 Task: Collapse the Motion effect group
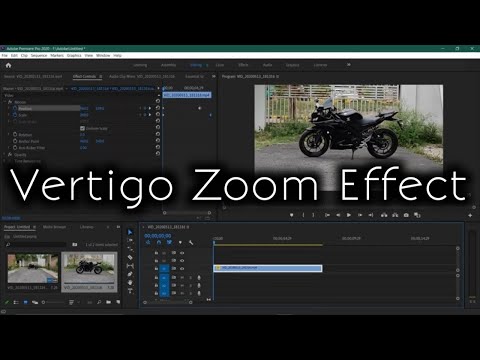pos(5,102)
